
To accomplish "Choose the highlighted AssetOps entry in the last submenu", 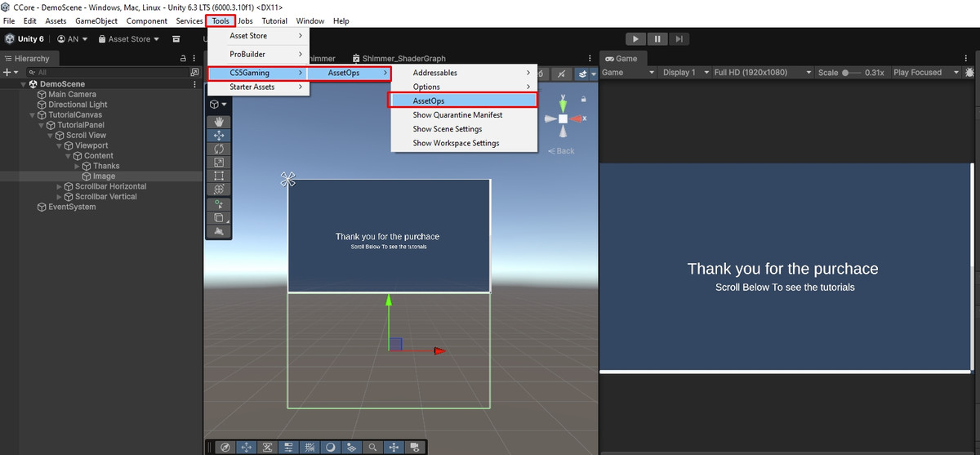I will click(x=462, y=100).
